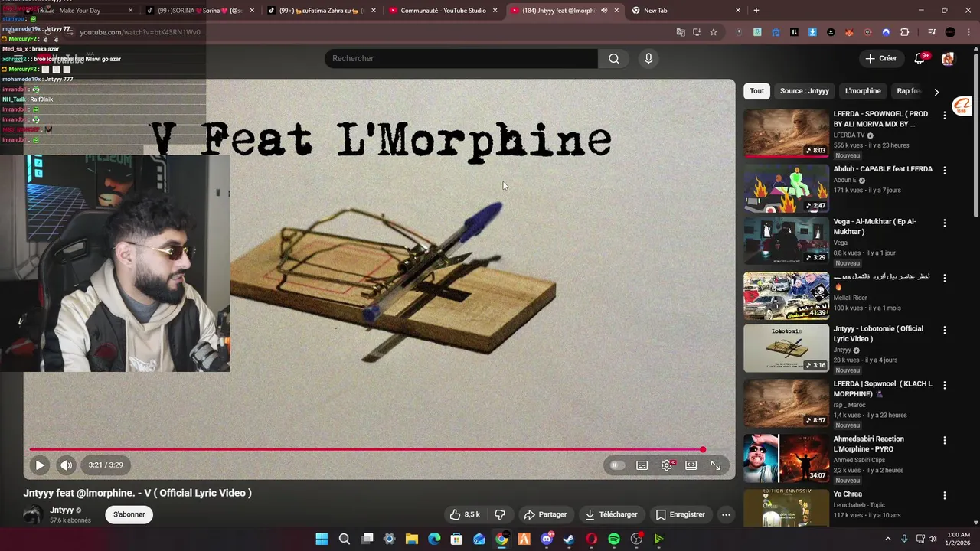Open OBS Studio from the taskbar
The image size is (980, 551).
click(x=636, y=539)
